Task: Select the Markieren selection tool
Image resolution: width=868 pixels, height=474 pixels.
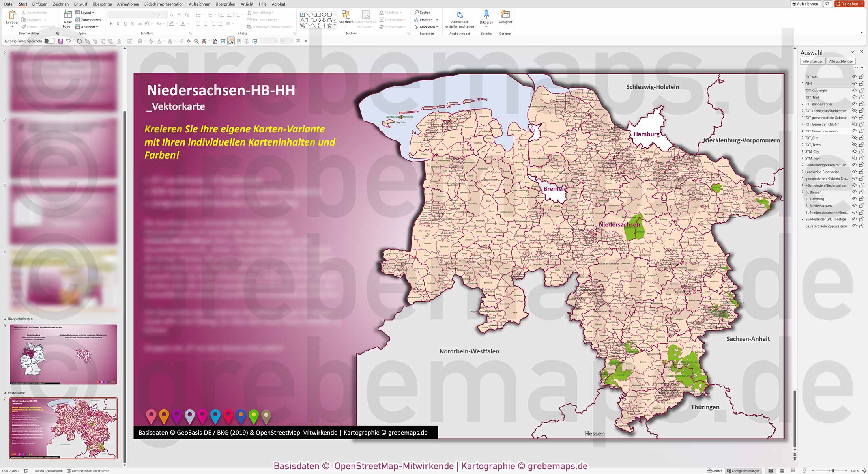Action: pyautogui.click(x=426, y=27)
